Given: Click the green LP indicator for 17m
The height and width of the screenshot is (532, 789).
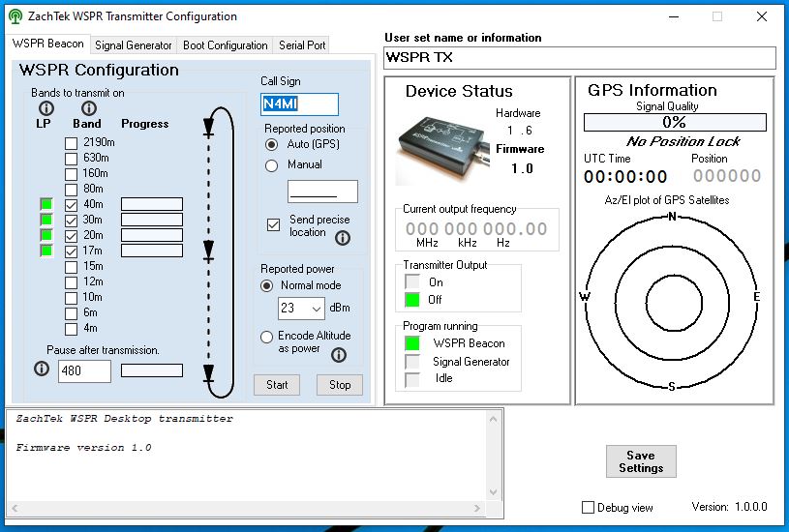Looking at the screenshot, I should coord(46,251).
